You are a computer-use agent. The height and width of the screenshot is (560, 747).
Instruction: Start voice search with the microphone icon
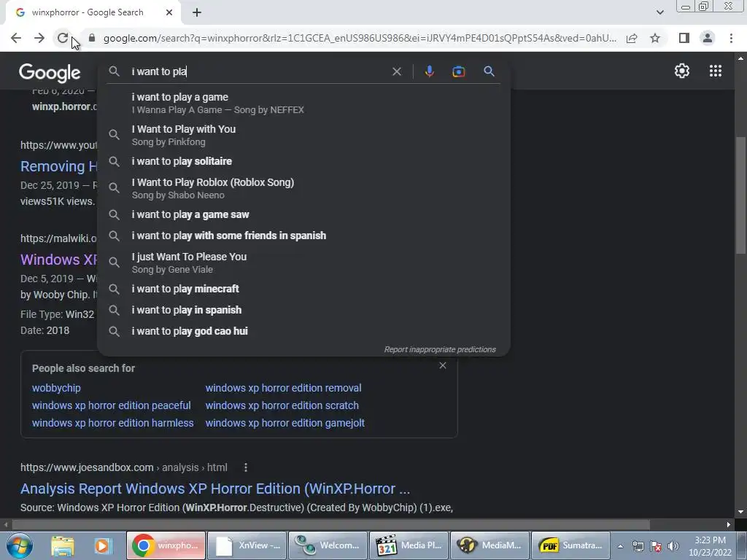(x=429, y=71)
